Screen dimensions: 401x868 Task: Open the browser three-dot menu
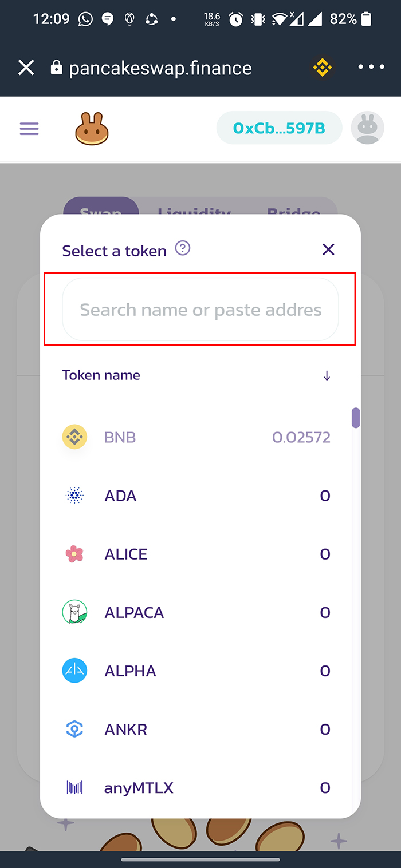point(371,68)
